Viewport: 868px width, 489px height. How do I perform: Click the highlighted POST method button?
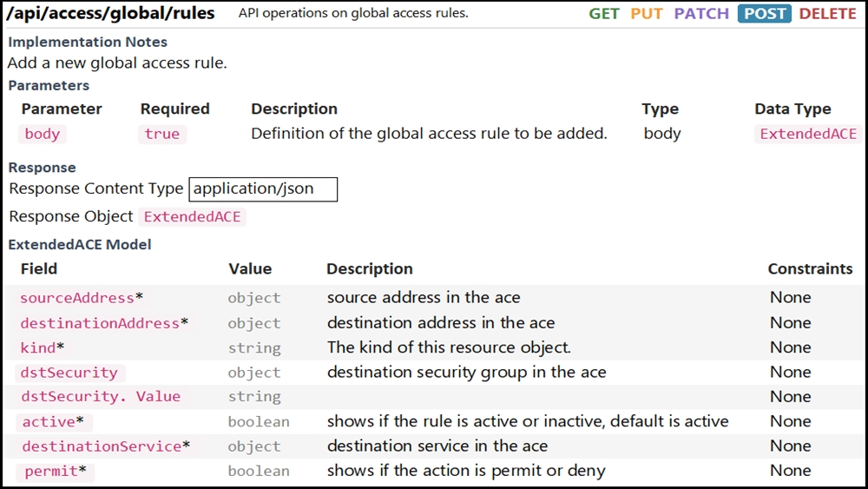[765, 13]
